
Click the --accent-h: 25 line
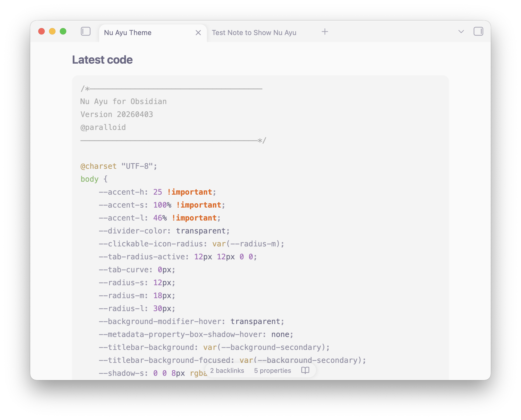click(x=157, y=192)
